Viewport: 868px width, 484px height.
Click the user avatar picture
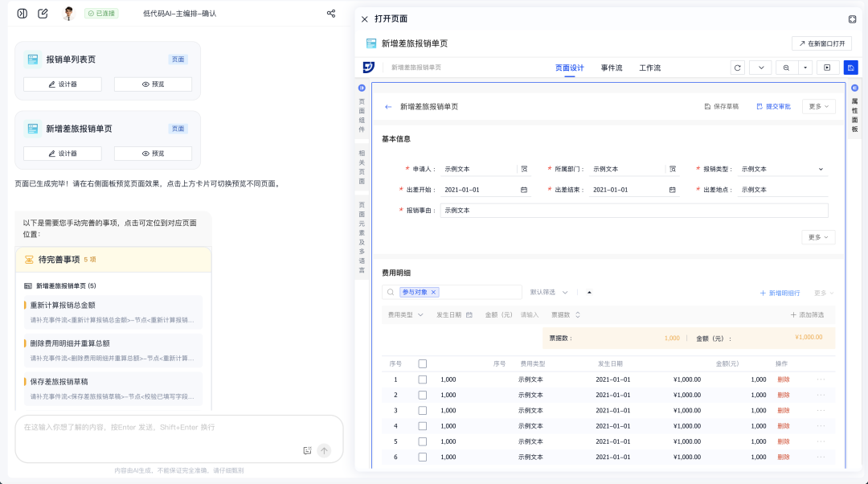pos(68,14)
